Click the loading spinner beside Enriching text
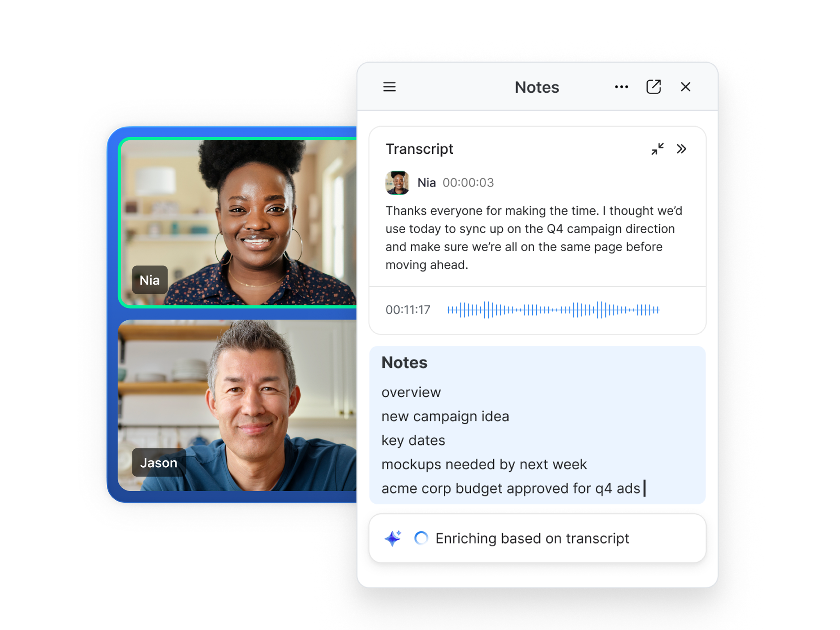This screenshot has height=630, width=840. (x=421, y=538)
